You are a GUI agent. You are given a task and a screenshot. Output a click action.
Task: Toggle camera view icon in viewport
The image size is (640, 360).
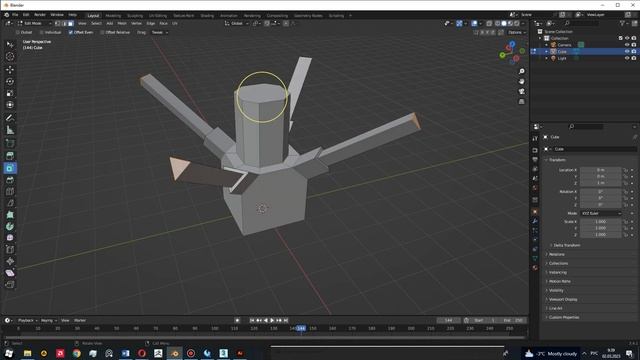(x=521, y=91)
